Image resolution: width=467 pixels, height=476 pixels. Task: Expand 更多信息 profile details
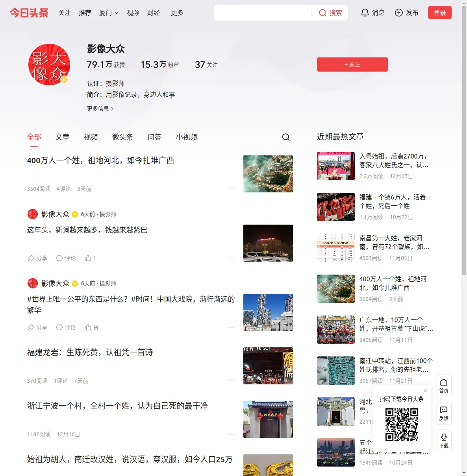click(x=100, y=109)
